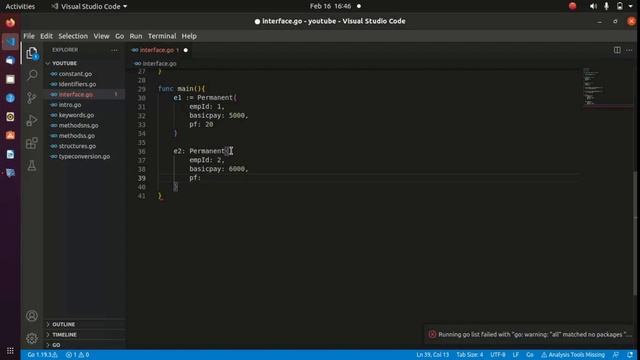The width and height of the screenshot is (640, 360).
Task: Click the errors and warnings status indicator
Action: click(78, 355)
